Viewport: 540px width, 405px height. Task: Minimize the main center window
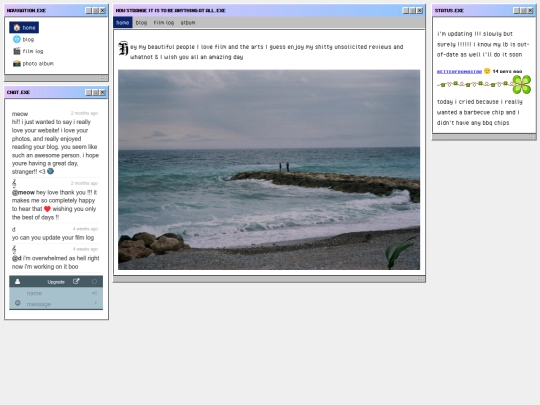pyautogui.click(x=406, y=11)
